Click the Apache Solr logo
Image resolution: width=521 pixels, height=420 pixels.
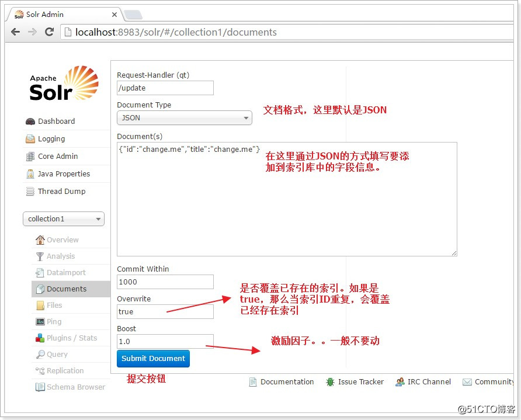(x=64, y=83)
